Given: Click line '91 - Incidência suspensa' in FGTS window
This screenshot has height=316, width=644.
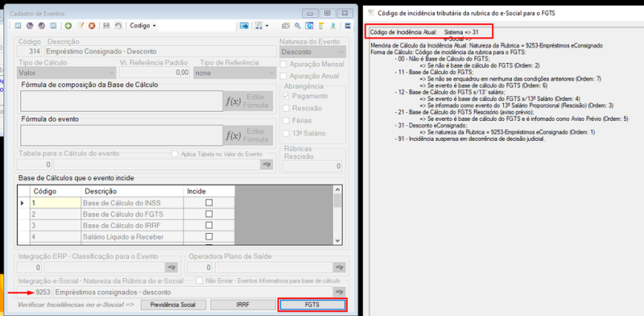Looking at the screenshot, I should click(469, 139).
